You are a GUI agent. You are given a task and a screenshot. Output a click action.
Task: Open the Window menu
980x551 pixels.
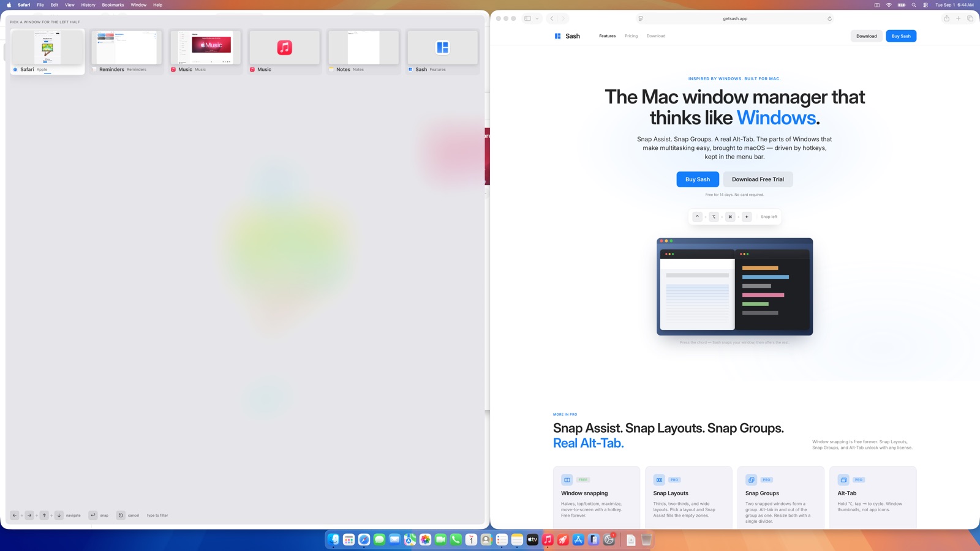tap(138, 5)
